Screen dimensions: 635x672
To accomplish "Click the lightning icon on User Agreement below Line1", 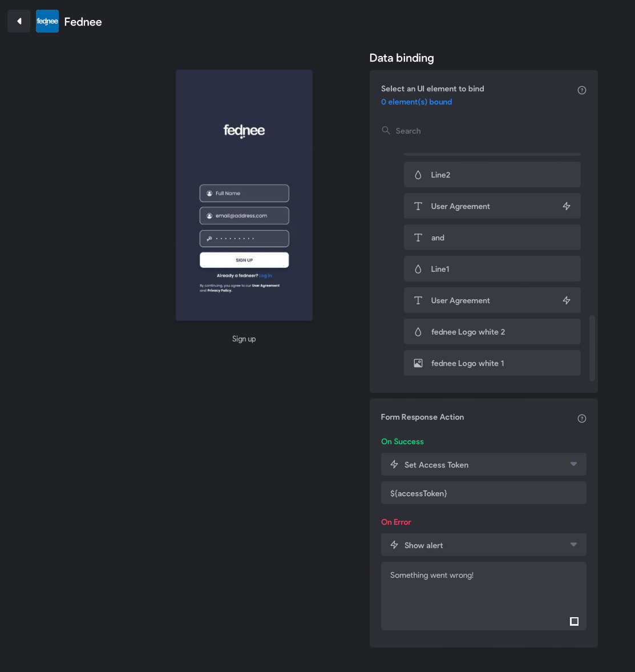I will pos(567,300).
